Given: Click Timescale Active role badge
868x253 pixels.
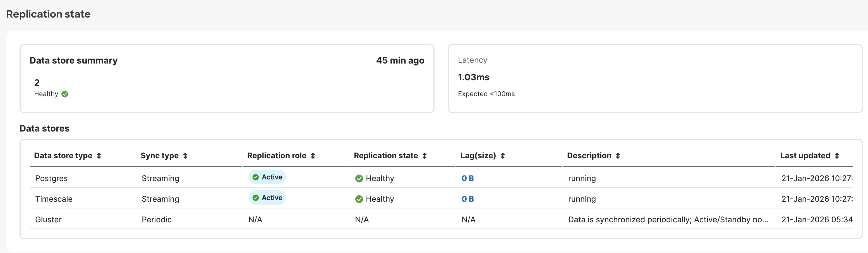Looking at the screenshot, I should (x=267, y=198).
